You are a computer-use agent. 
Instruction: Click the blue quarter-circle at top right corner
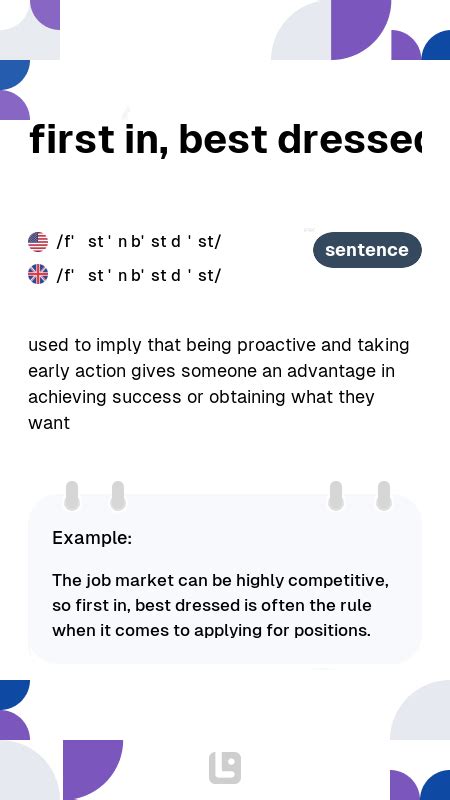(438, 47)
